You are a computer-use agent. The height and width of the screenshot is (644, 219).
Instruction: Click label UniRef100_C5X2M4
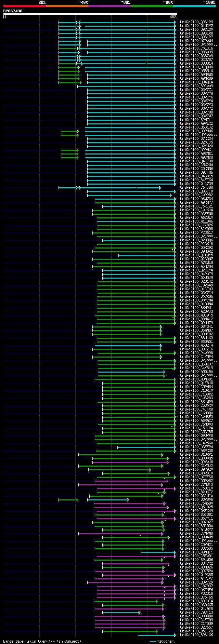pyautogui.click(x=196, y=165)
